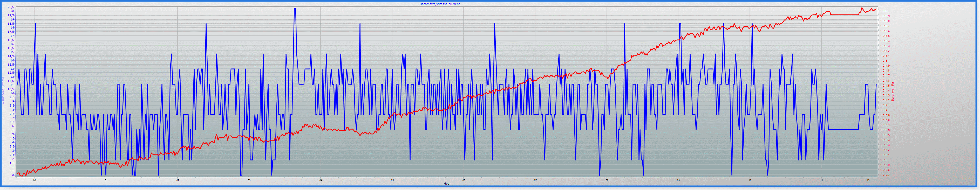The width and height of the screenshot is (980, 190).
Task: Click the flat red barometer segment after hour 11
Action: click(x=845, y=15)
